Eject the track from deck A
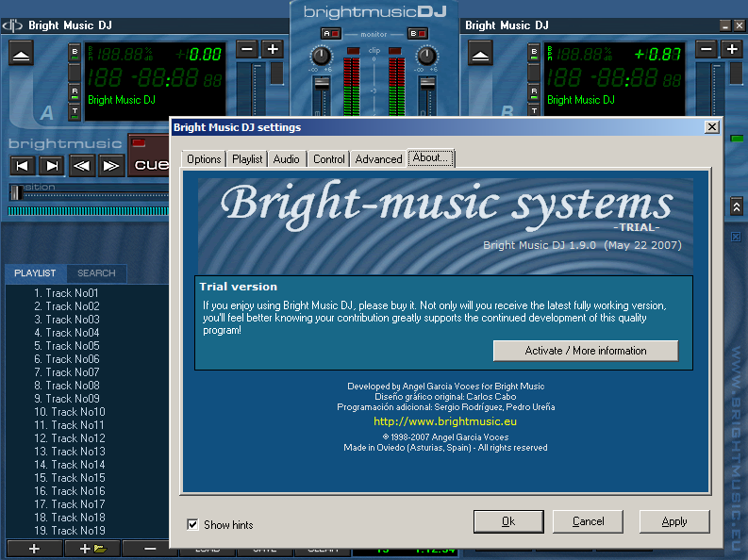Screen dimensions: 748x560 tap(21, 54)
